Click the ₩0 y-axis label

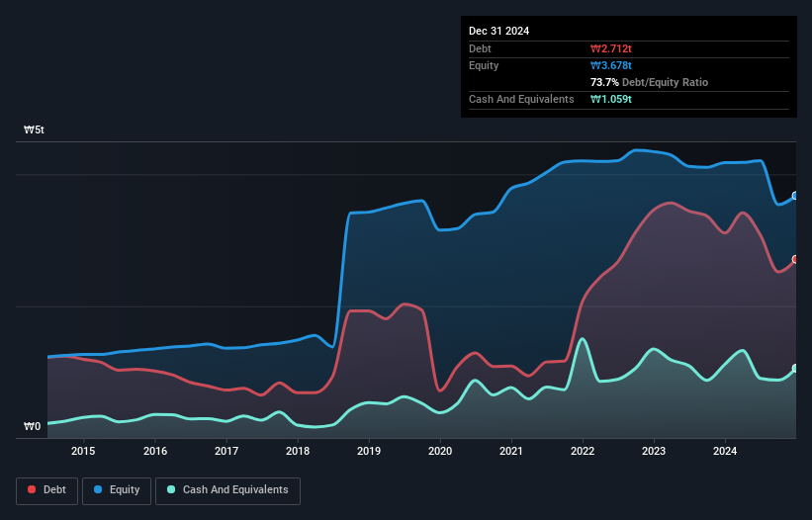click(32, 426)
